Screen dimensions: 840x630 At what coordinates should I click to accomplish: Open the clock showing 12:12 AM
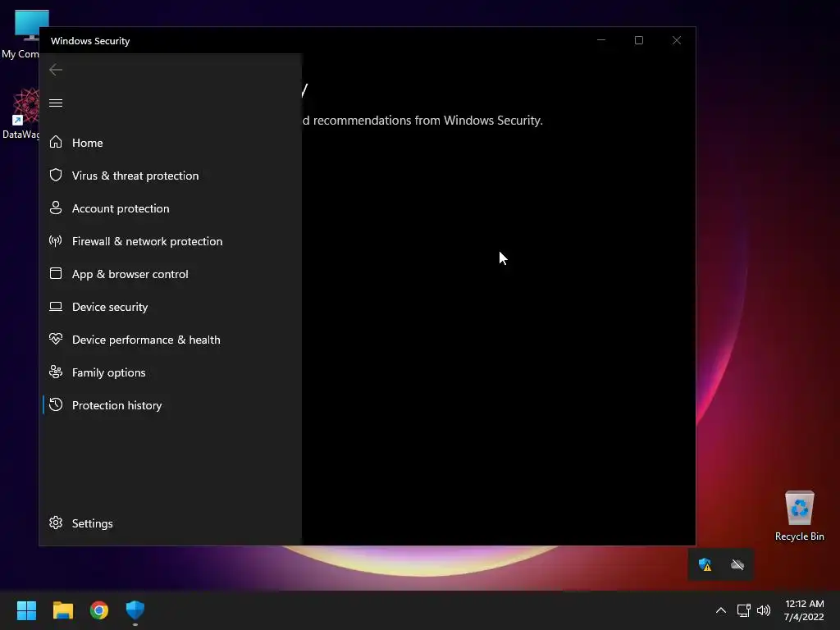tap(804, 610)
